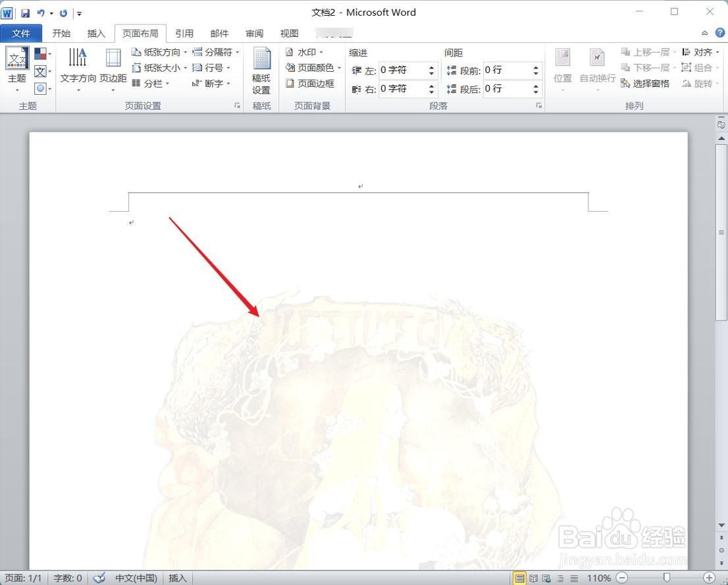Increase 段前 spacing with up stepper

(x=536, y=67)
